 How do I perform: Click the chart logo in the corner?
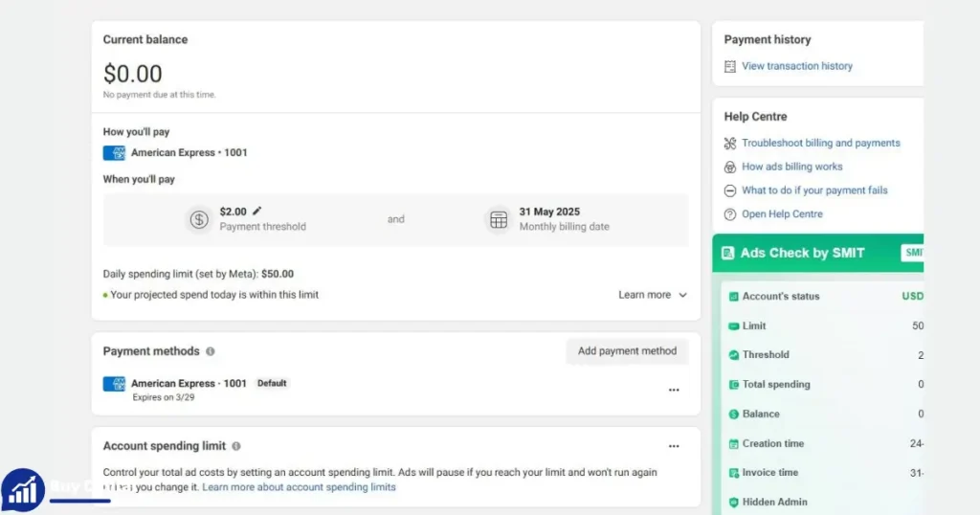pos(23,491)
